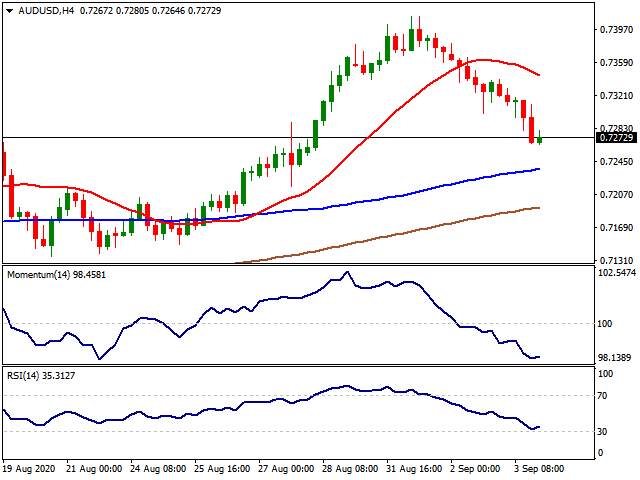Click the OHLC values 0.72672 0.72805 0.72646 0.72729

150,11
